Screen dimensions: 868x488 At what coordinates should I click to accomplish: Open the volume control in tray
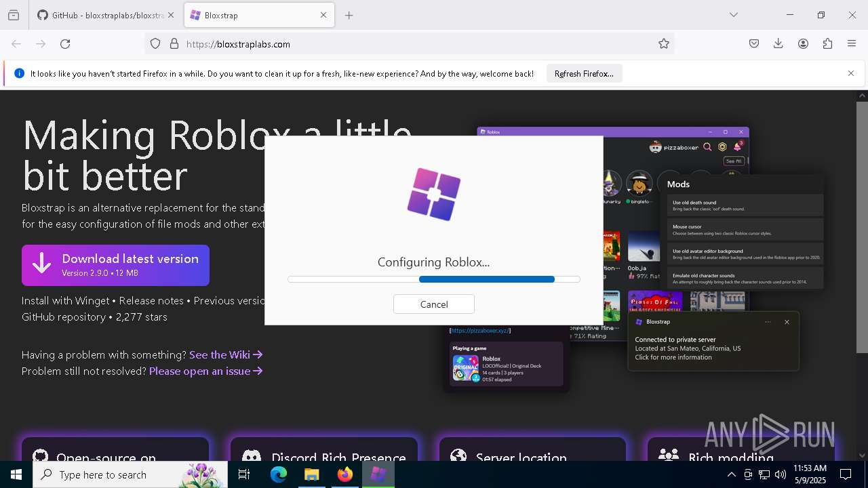pos(781,474)
